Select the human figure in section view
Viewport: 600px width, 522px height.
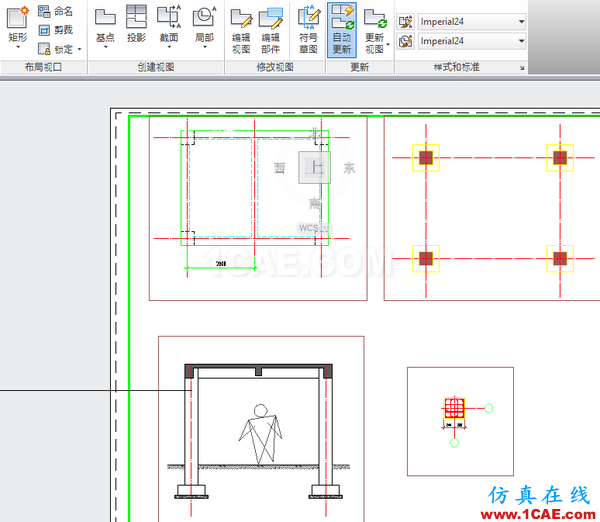[261, 434]
